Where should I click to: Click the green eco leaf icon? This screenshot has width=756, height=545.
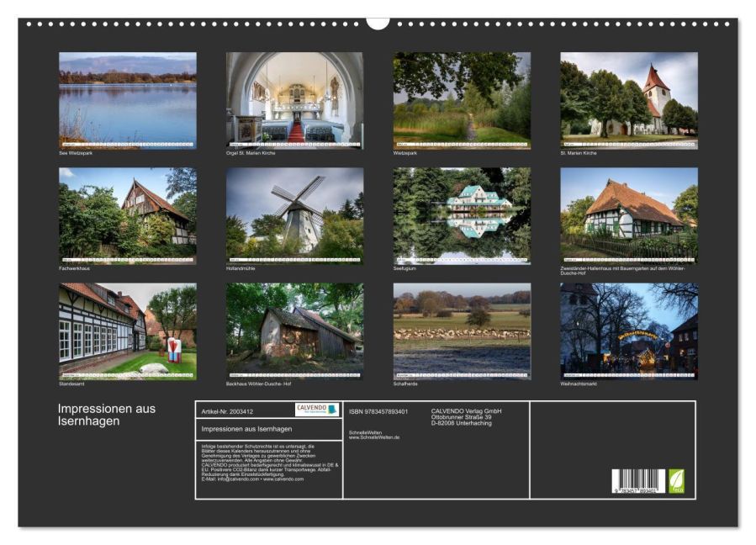676,481
